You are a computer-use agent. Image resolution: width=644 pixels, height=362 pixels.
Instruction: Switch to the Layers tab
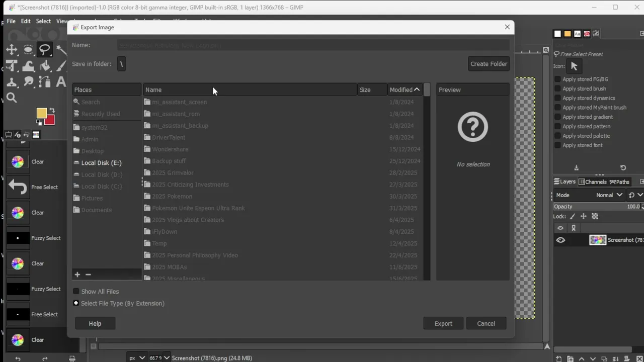click(x=565, y=182)
